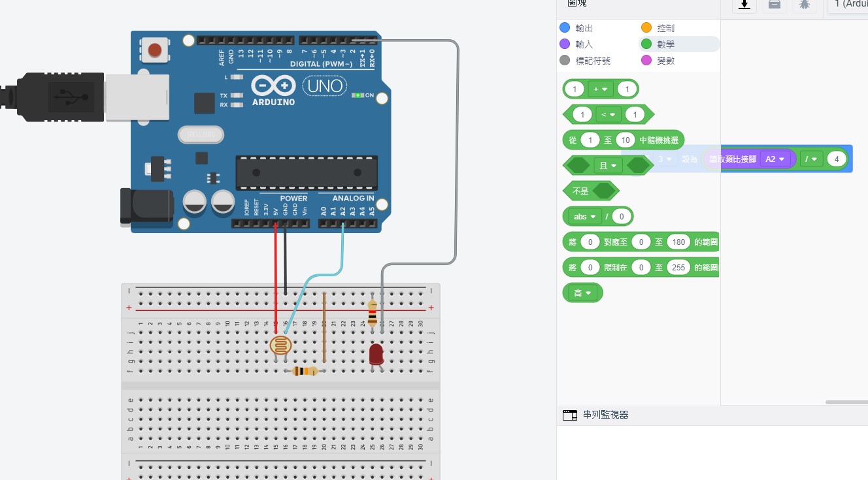Open the abs function dropdown
This screenshot has width=868, height=480.
coord(585,216)
